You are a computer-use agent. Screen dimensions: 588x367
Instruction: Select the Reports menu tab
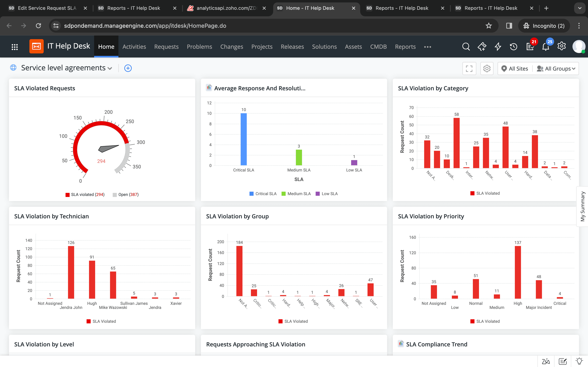coord(405,46)
